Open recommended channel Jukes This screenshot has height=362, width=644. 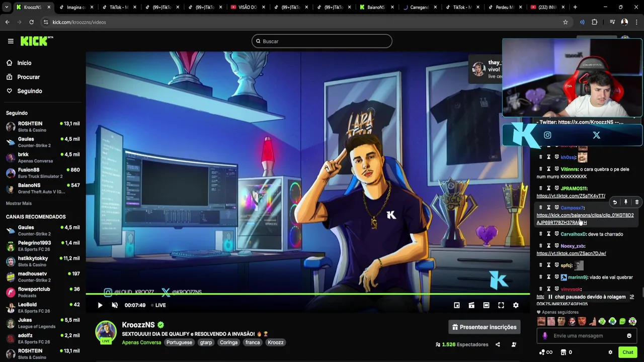tap(43, 323)
